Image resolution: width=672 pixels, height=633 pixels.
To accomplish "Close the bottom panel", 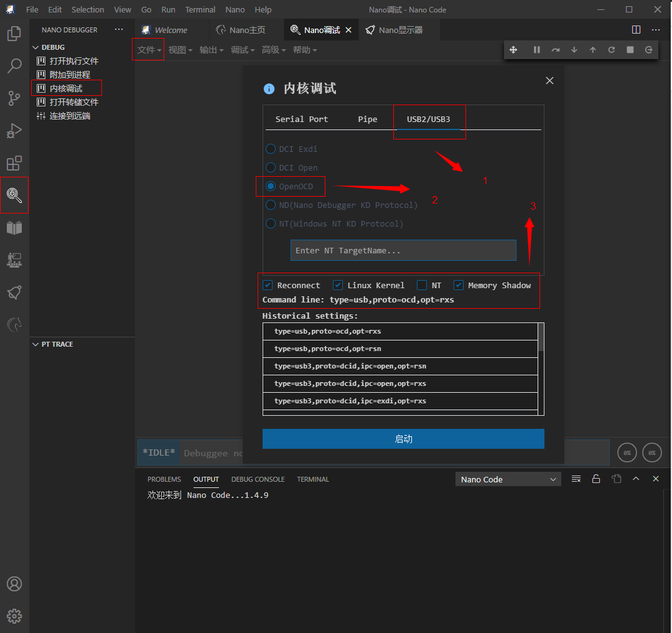I will (656, 479).
